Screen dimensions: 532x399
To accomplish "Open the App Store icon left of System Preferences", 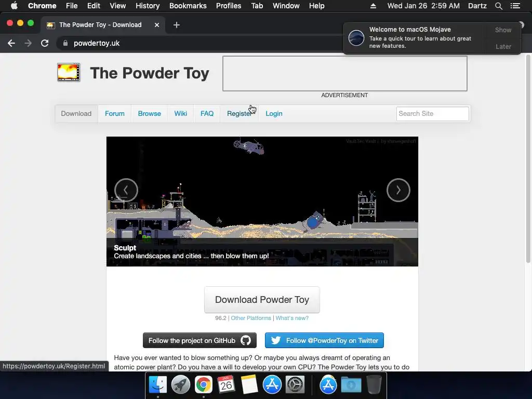I will (x=272, y=385).
